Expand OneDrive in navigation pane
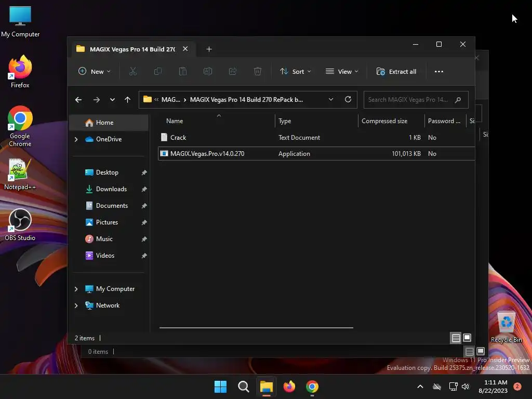The height and width of the screenshot is (399, 532). point(76,139)
